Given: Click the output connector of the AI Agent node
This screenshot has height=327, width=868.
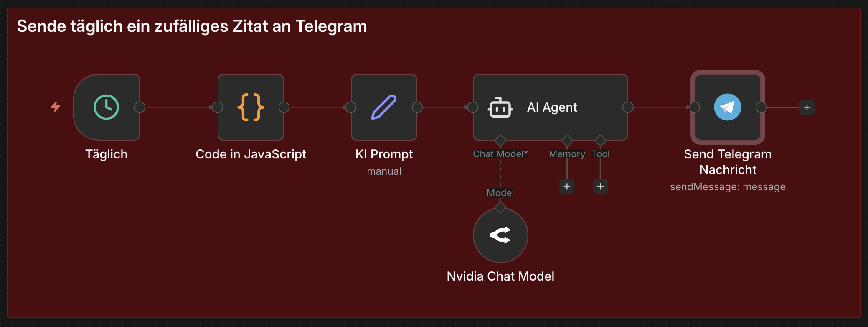Looking at the screenshot, I should pos(628,107).
